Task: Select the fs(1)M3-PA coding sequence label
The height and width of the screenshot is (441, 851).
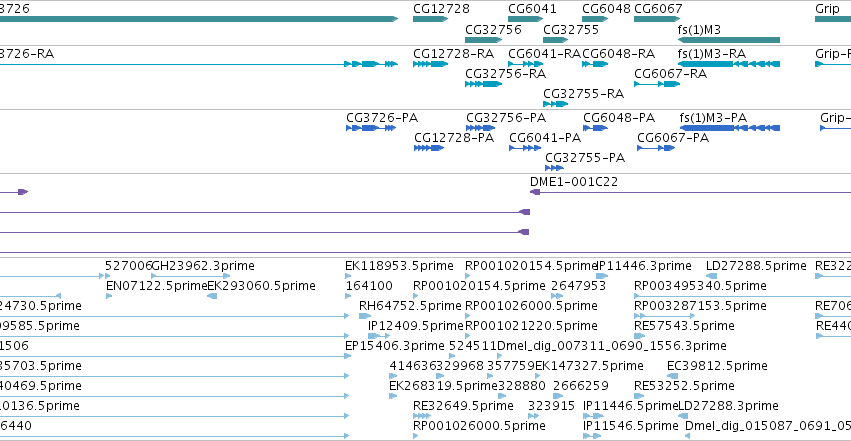Action: pos(713,118)
